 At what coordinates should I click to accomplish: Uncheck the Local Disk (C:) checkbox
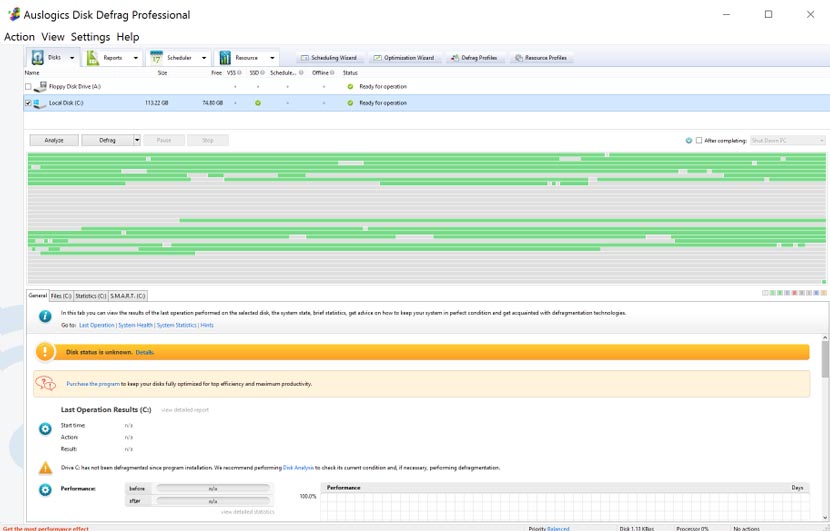[x=28, y=103]
